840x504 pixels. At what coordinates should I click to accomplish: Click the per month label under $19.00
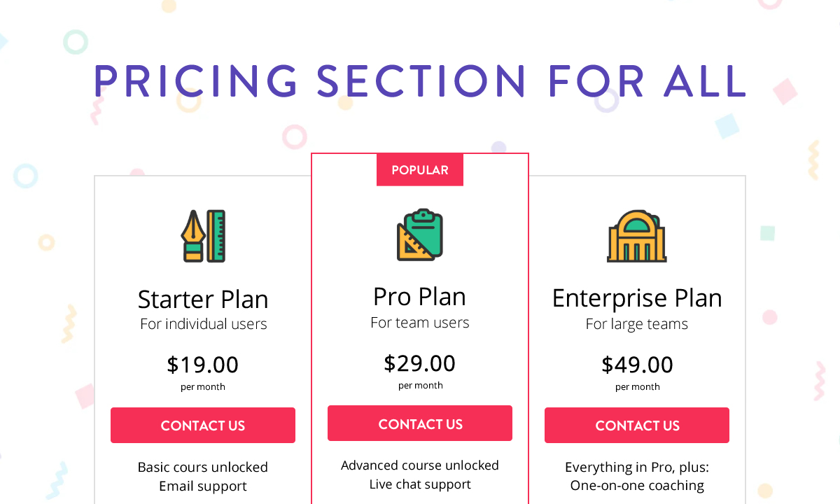coord(203,386)
